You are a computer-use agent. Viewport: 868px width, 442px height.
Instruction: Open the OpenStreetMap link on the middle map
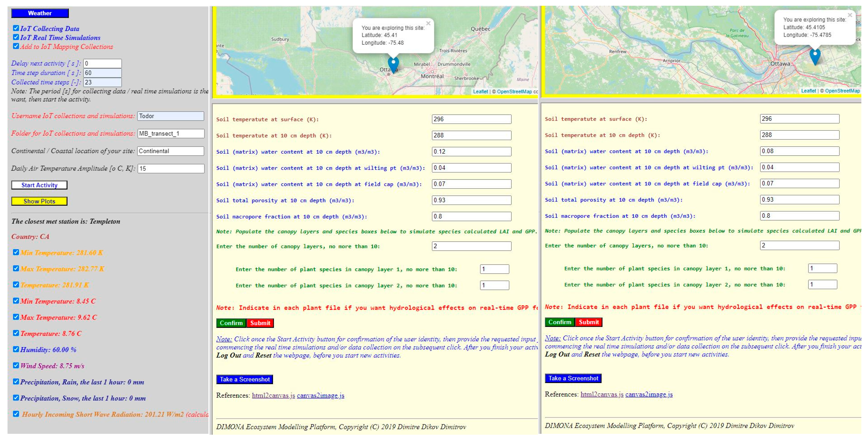[514, 92]
